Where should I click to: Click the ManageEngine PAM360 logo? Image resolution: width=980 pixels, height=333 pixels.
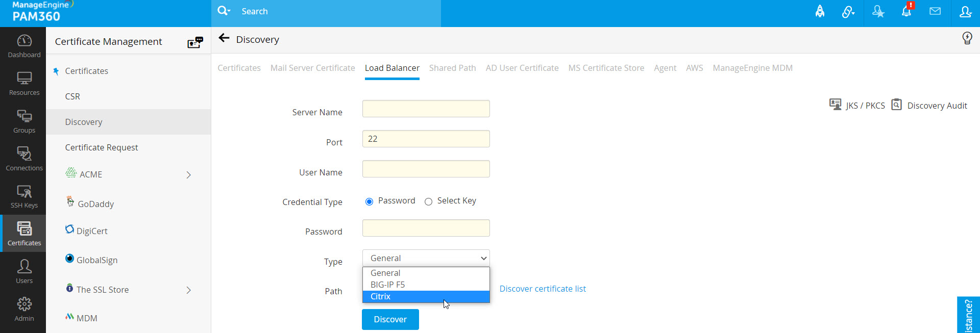[x=43, y=11]
